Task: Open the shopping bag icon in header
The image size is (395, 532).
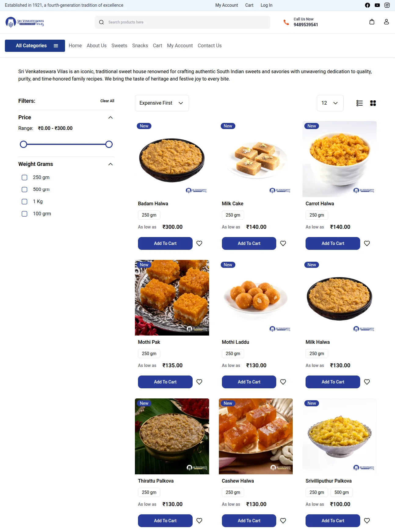Action: click(372, 22)
